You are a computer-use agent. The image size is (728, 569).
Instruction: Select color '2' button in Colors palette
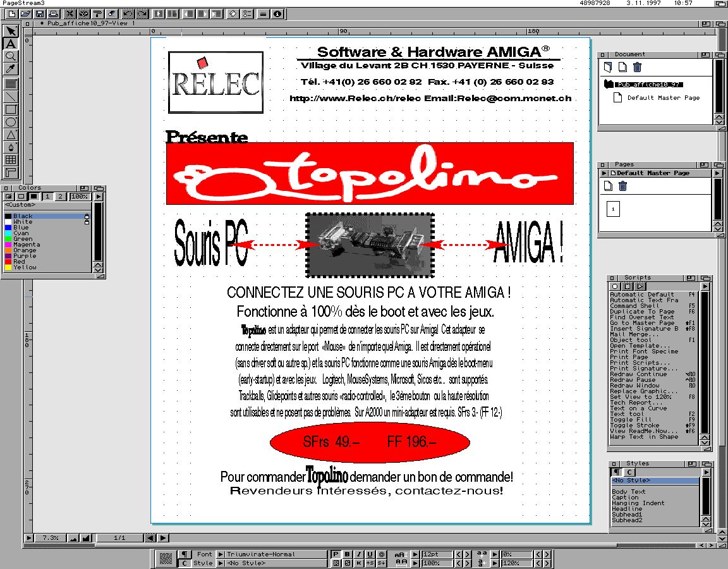(60, 197)
